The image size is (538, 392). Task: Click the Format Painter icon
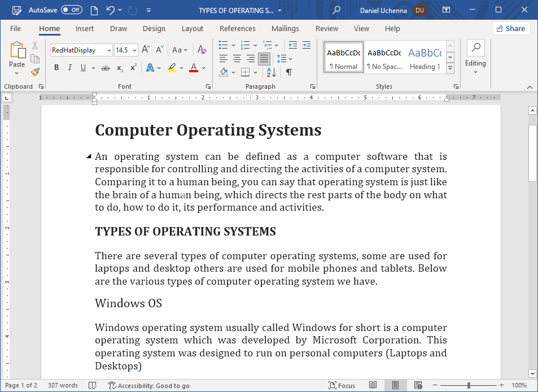pos(35,72)
